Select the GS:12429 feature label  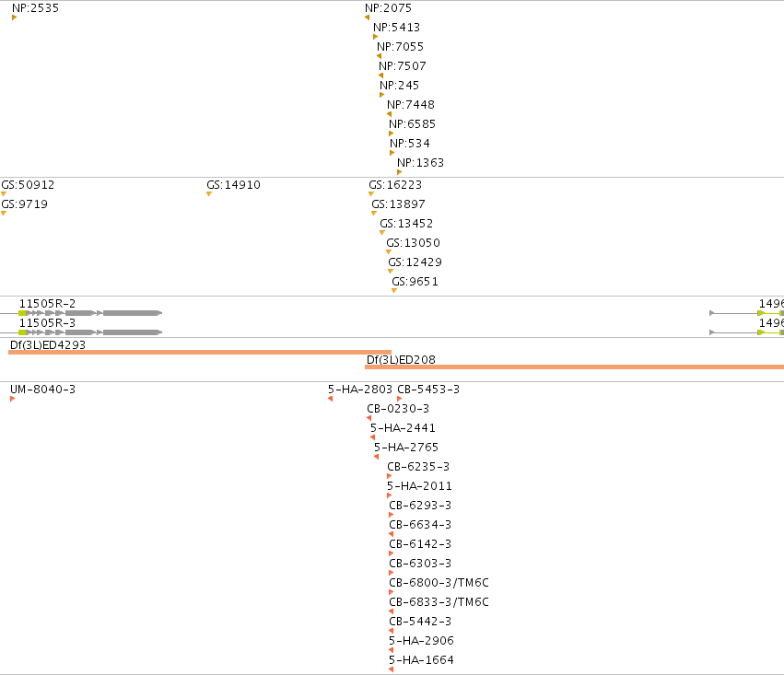(415, 262)
